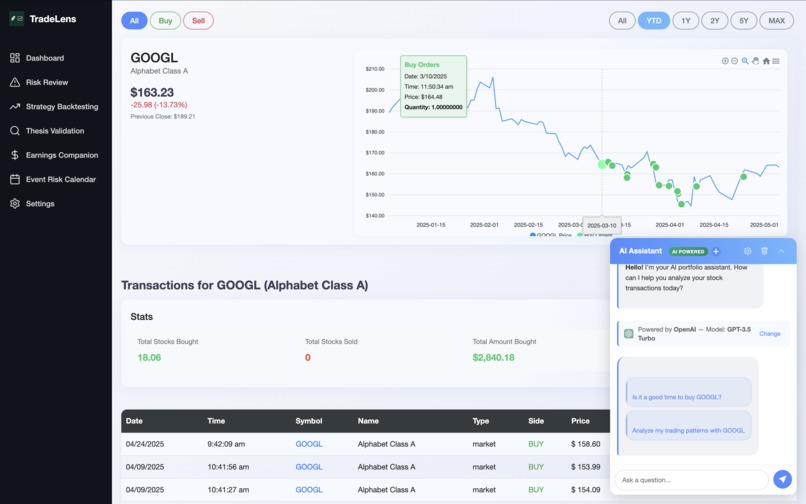Sort by the Side column header

point(536,421)
